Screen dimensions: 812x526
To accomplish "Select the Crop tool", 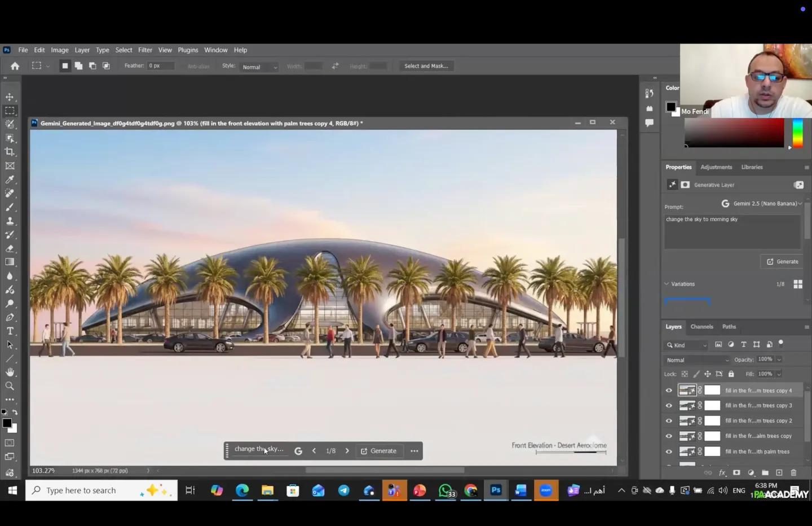I will pyautogui.click(x=10, y=152).
